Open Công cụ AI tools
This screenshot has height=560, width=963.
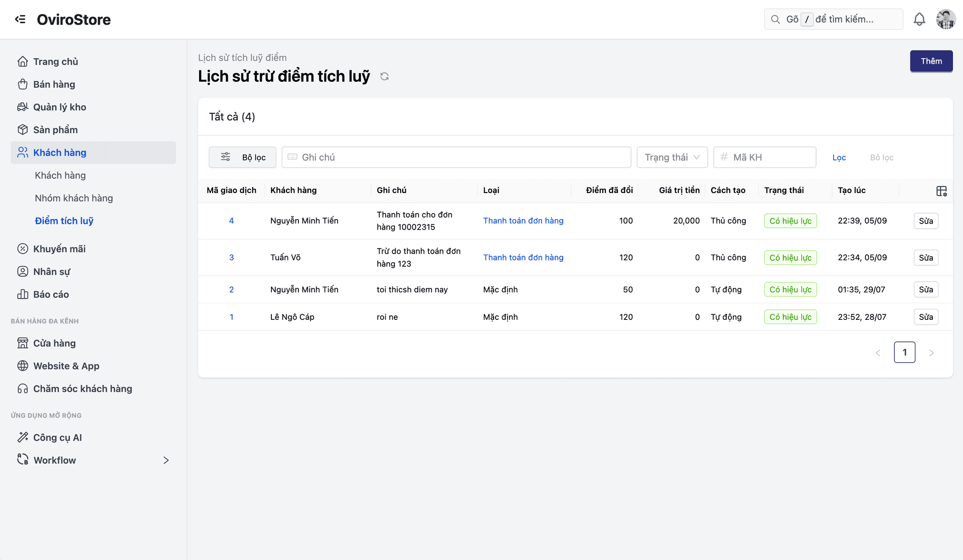[x=57, y=437]
